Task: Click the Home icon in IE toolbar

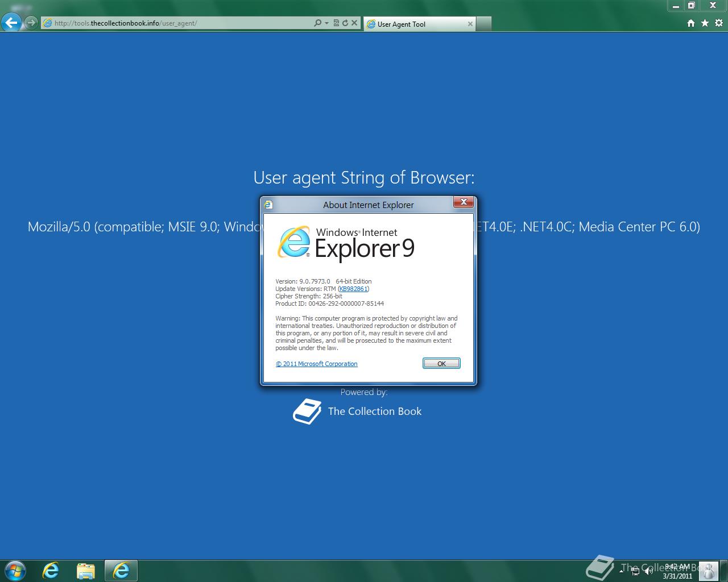Action: click(x=691, y=23)
